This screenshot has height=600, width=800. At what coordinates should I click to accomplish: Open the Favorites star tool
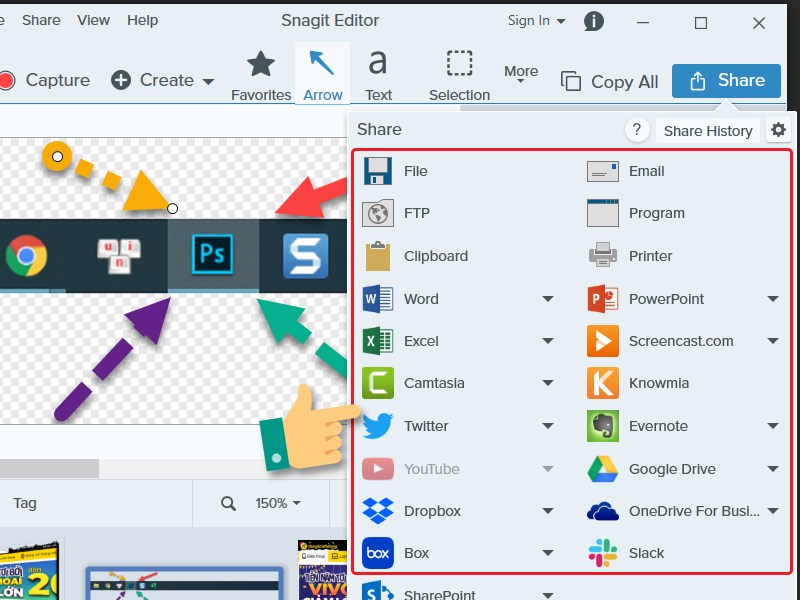[x=261, y=76]
